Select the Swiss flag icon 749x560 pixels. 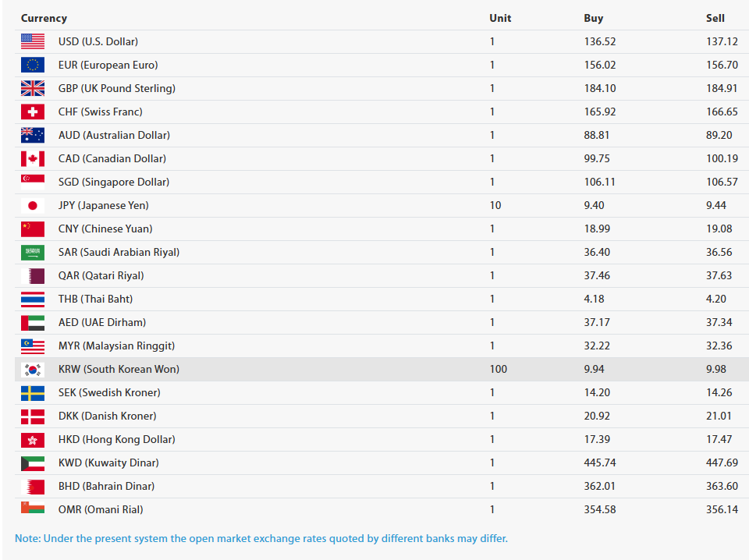(x=33, y=112)
